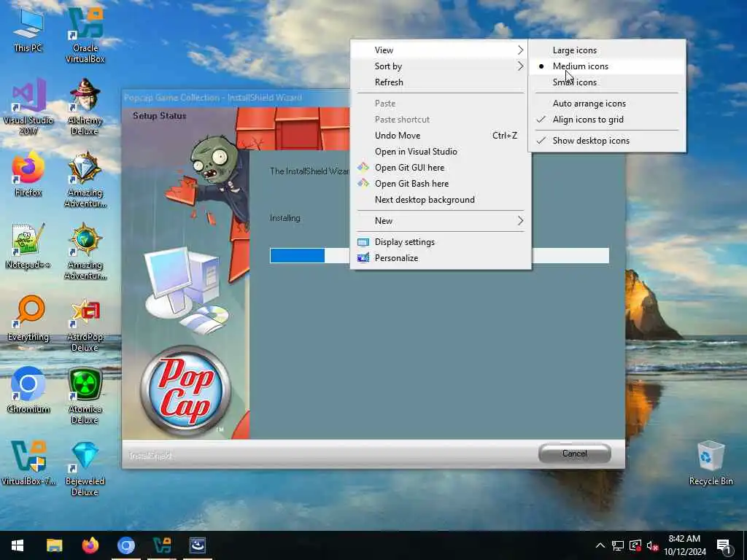Screen dimensions: 747x560
Task: Choose Medium icons view
Action: 608,66
